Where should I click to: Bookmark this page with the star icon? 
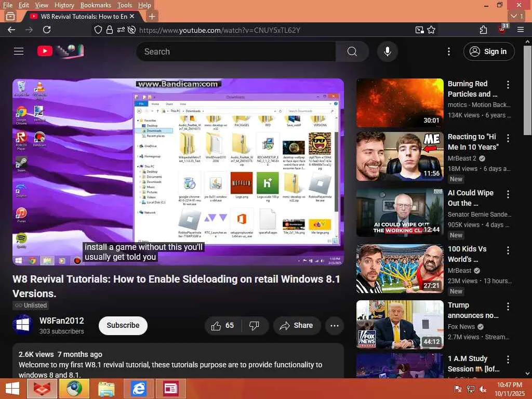point(431,30)
